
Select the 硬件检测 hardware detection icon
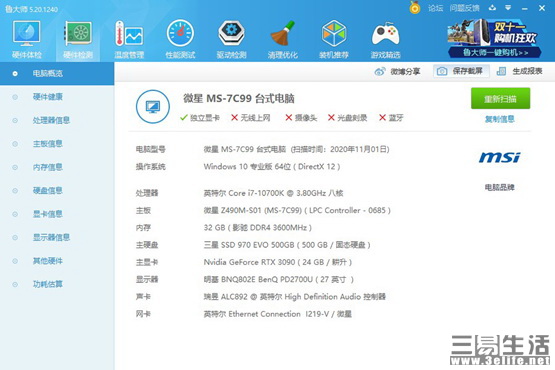(x=78, y=39)
